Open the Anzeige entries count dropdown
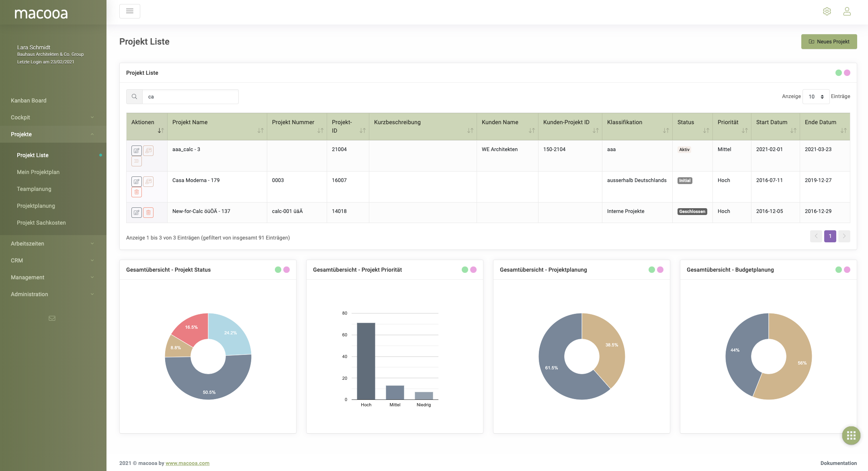Screen dimensions: 868x471 tap(816, 97)
